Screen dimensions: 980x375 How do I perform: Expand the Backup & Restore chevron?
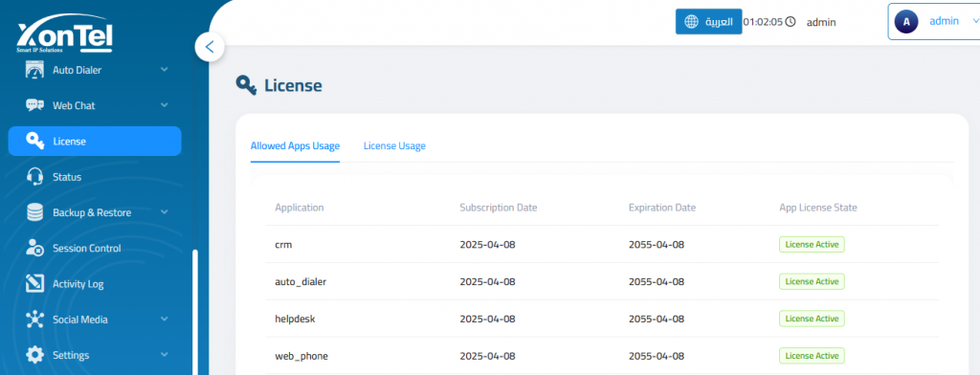(165, 211)
